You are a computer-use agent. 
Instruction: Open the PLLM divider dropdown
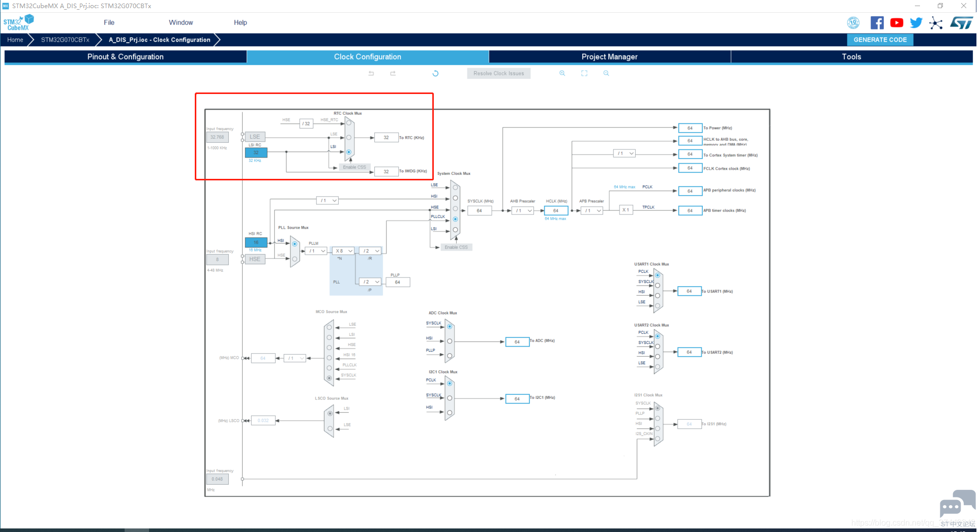316,251
